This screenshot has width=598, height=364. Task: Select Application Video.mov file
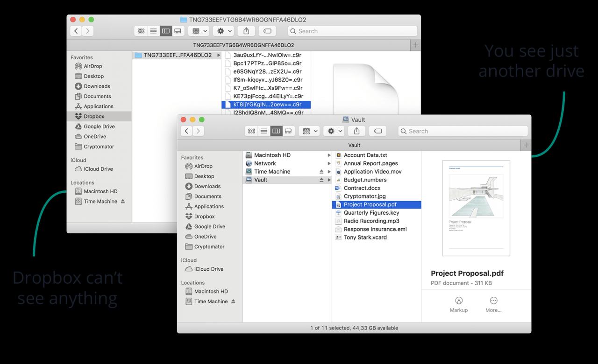coord(377,172)
